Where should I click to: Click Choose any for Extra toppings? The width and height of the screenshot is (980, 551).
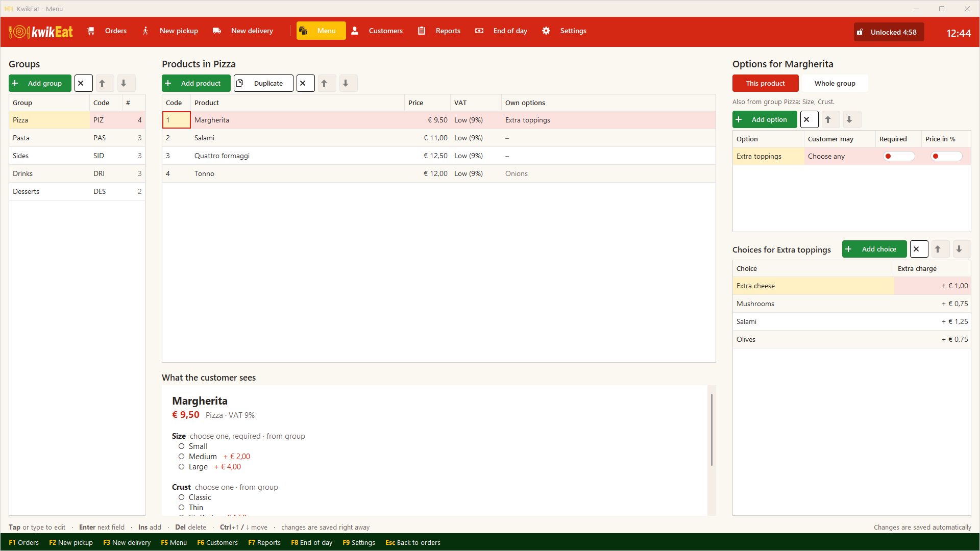click(x=839, y=156)
